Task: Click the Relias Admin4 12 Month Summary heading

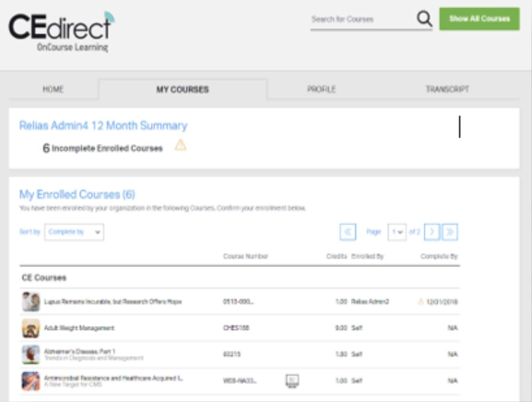Action: [x=103, y=125]
